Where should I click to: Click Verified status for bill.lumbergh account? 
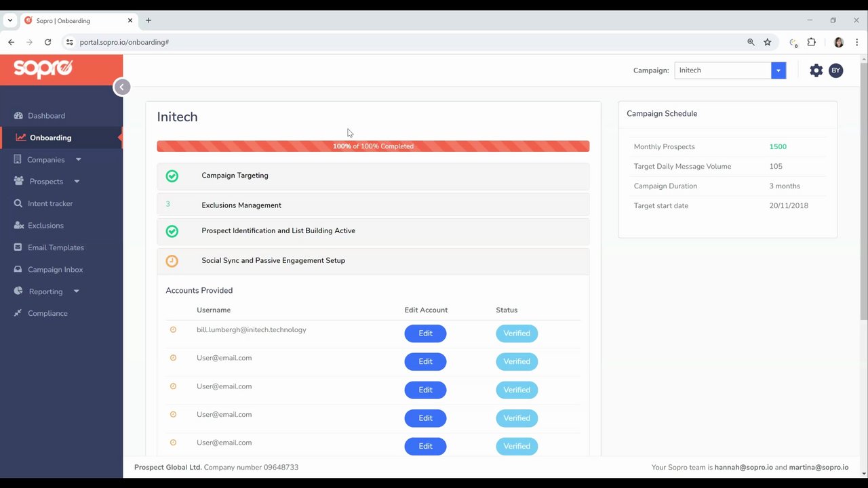517,333
